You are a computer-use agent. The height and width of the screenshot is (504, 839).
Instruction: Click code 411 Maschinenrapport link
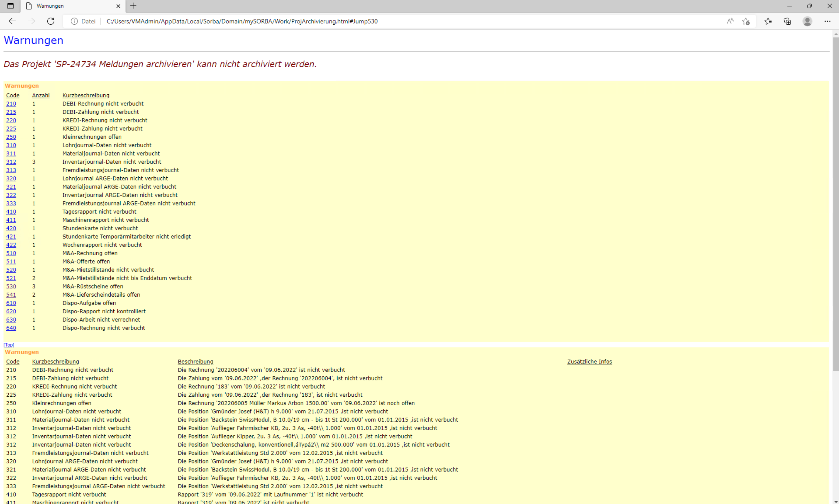11,220
